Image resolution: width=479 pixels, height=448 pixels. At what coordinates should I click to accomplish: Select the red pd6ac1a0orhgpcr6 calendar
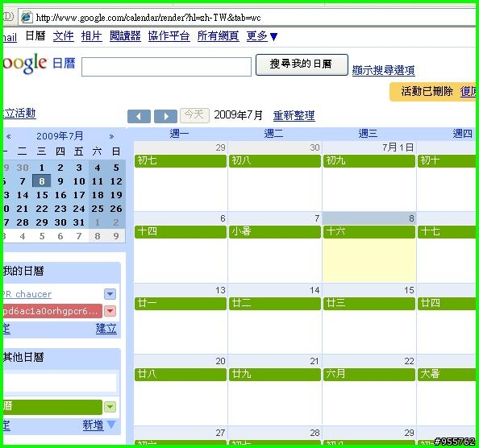52,311
